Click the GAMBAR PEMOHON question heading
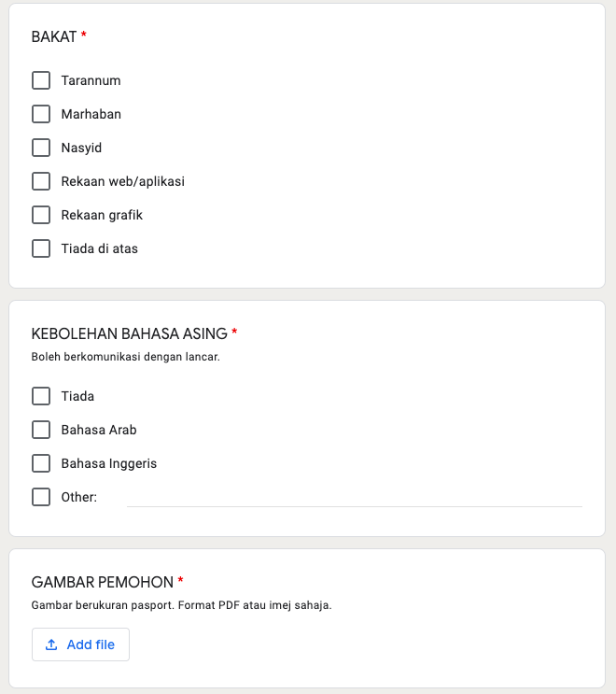The image size is (616, 694). pyautogui.click(x=103, y=582)
